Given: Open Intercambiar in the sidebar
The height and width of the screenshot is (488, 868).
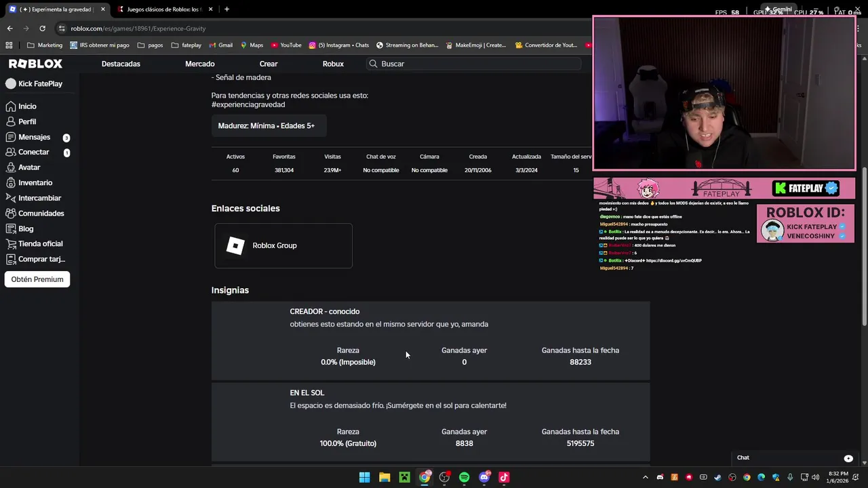Looking at the screenshot, I should 39,198.
